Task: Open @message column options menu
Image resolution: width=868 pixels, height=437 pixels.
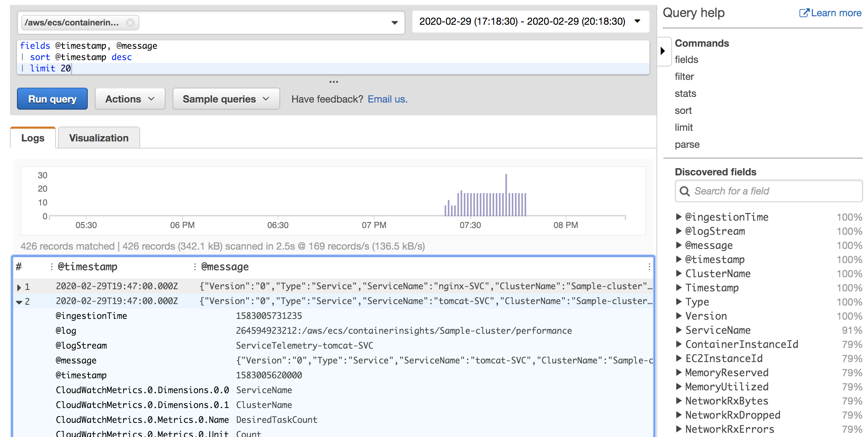Action: coord(195,267)
